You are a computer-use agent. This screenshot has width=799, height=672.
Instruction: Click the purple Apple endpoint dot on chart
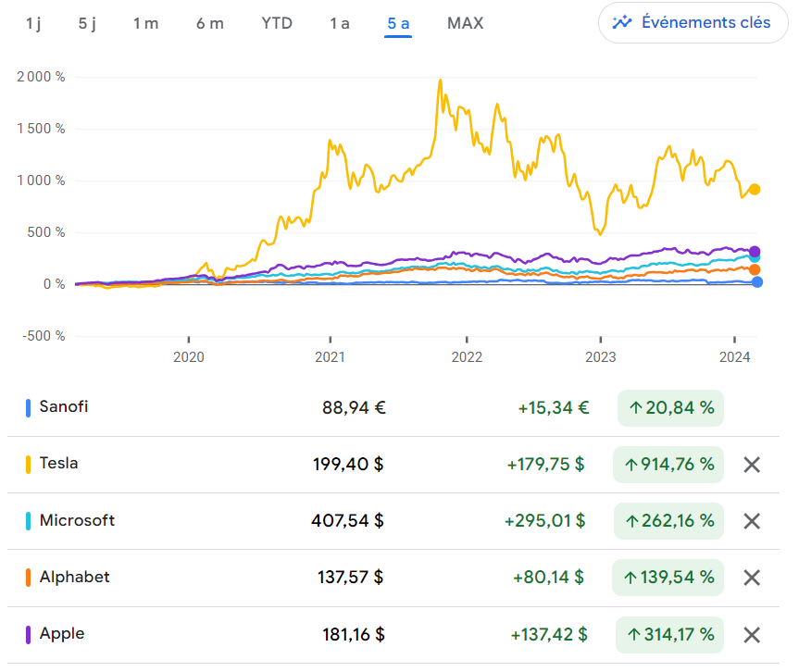[755, 251]
